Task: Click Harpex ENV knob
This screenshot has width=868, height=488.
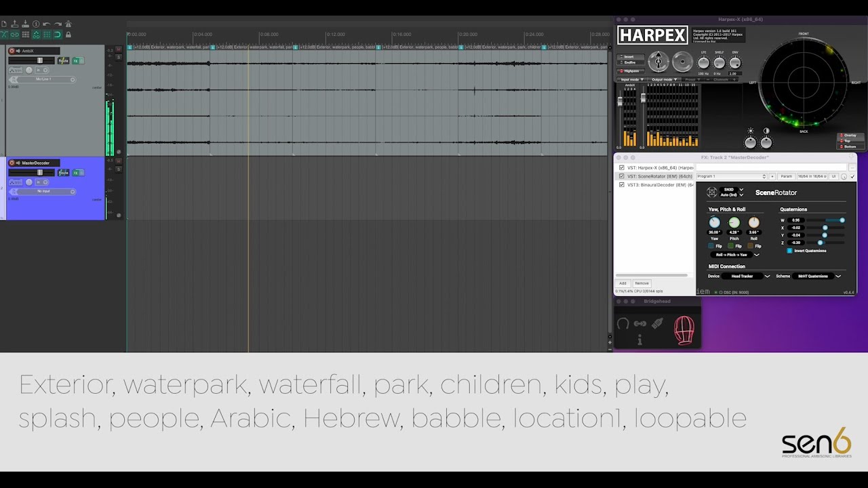Action: (x=735, y=63)
